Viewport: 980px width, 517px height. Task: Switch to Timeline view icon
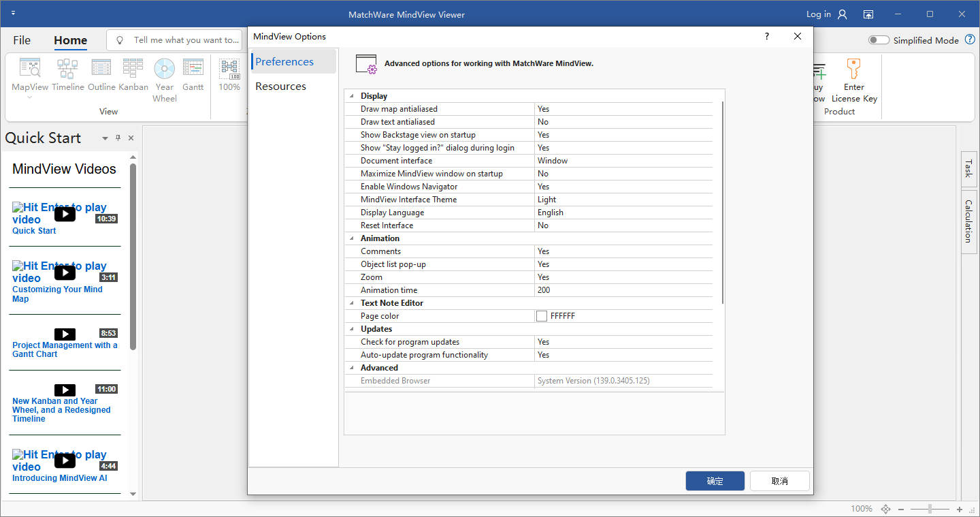(x=67, y=69)
